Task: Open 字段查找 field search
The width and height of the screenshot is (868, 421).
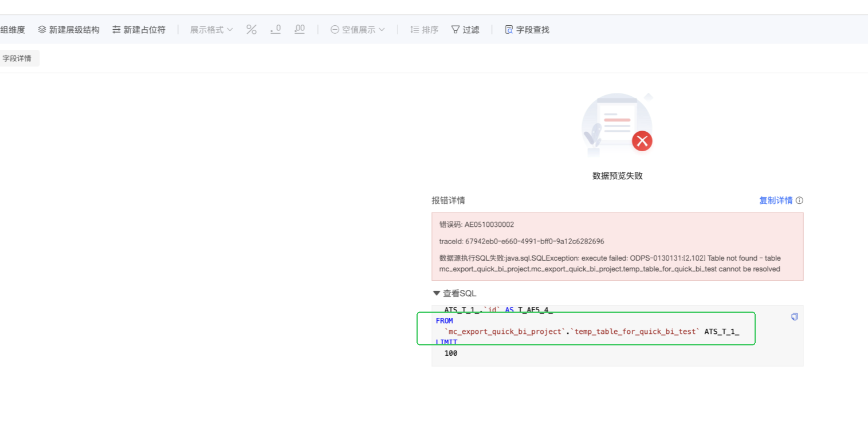Action: (x=527, y=30)
